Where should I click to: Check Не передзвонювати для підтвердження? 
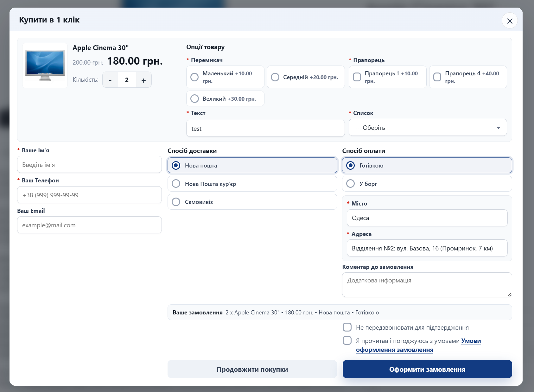[x=347, y=327]
